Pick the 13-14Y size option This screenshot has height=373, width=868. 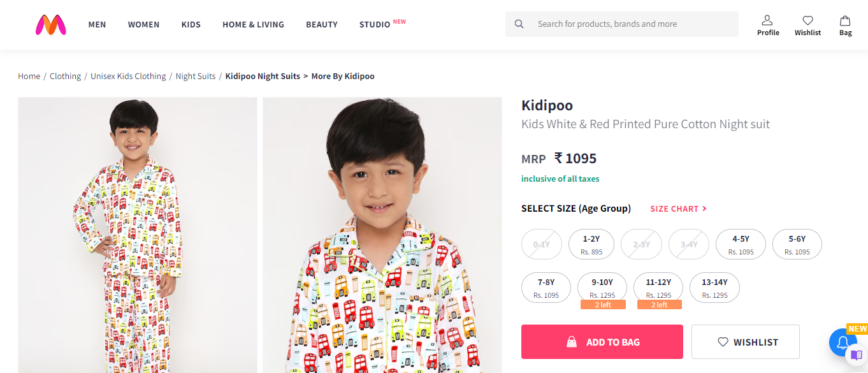(x=714, y=288)
